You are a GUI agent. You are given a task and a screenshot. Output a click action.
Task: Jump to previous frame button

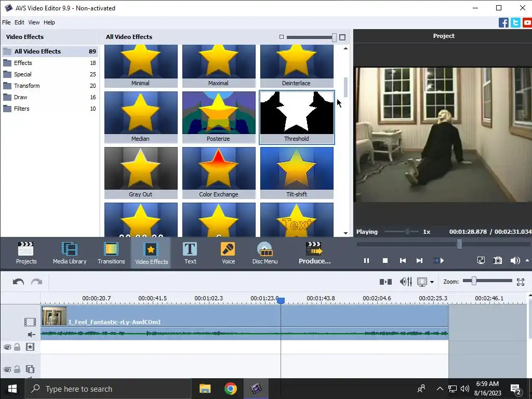(x=403, y=261)
